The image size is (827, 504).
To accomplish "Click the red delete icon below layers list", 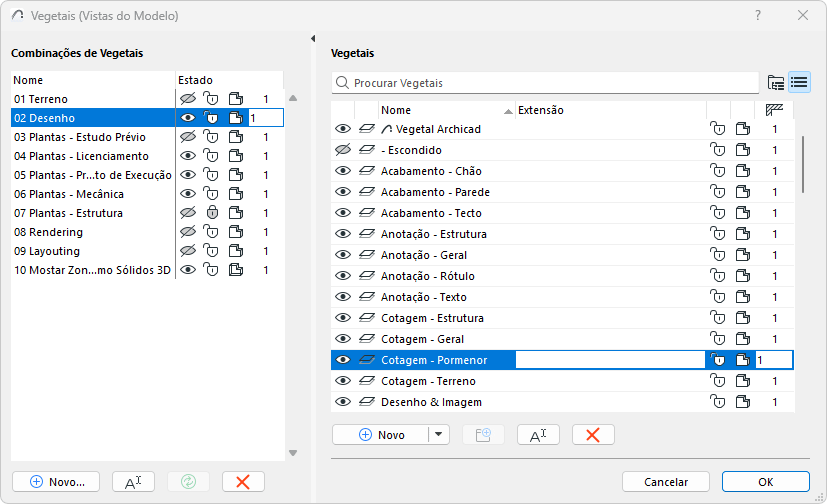I will pos(593,435).
